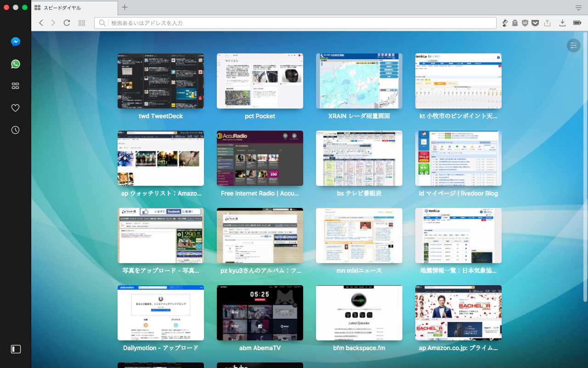
Task: Click the 'bs テレビ番組表' label text
Action: tap(359, 194)
